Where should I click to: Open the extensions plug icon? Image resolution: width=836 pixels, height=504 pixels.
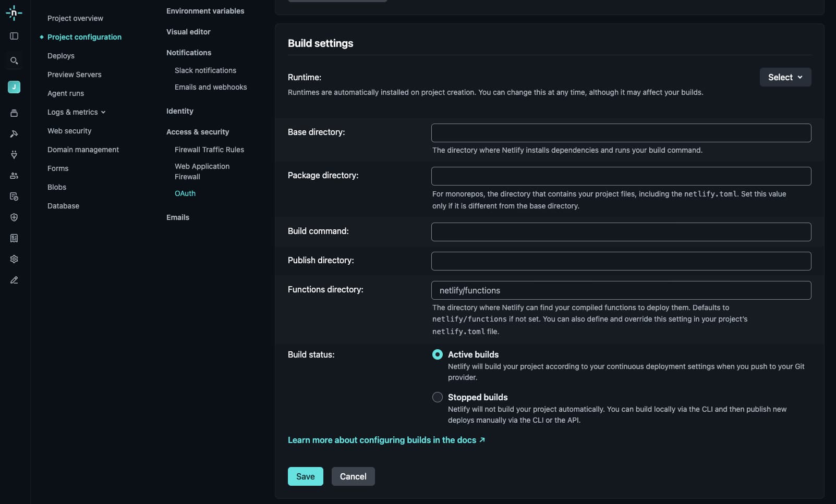[x=14, y=155]
